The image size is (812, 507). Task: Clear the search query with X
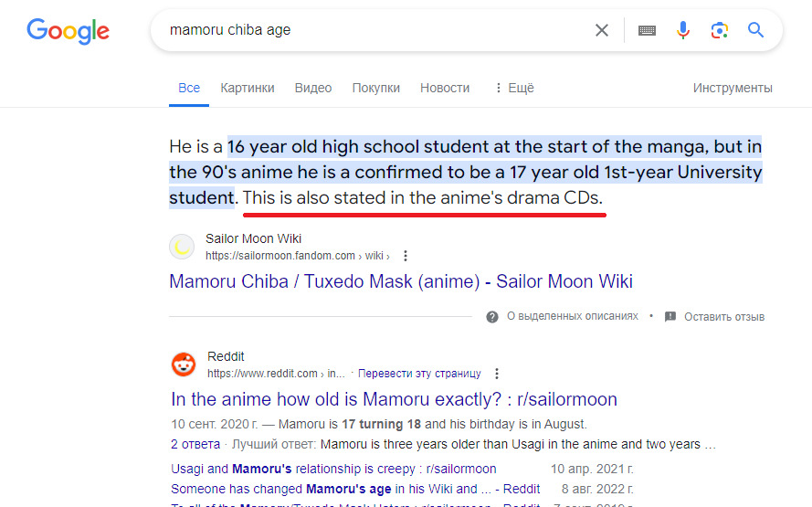[602, 30]
